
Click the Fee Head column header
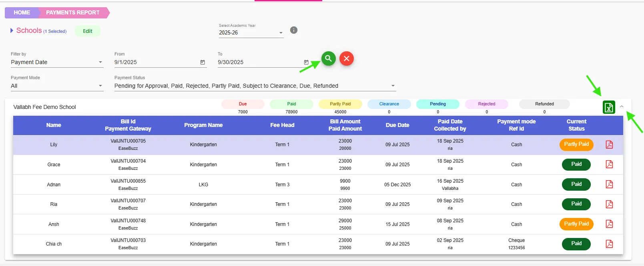[x=282, y=125]
